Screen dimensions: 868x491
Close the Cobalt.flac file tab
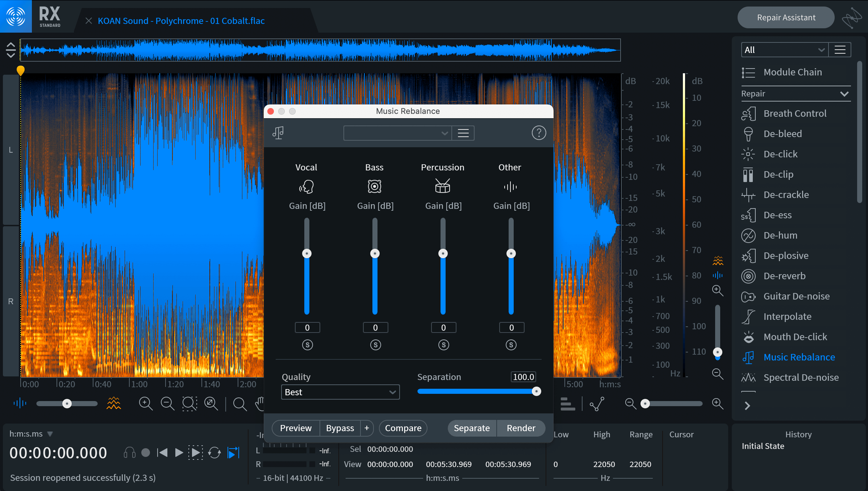[89, 21]
